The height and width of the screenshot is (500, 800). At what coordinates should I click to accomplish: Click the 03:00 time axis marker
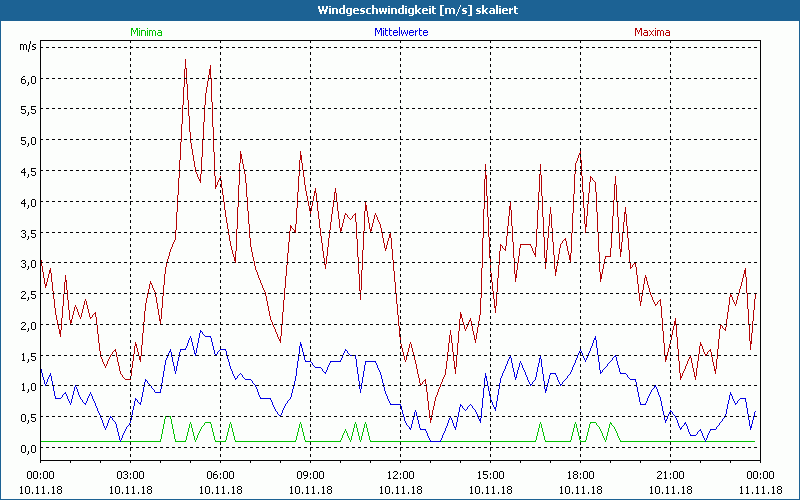tap(131, 474)
